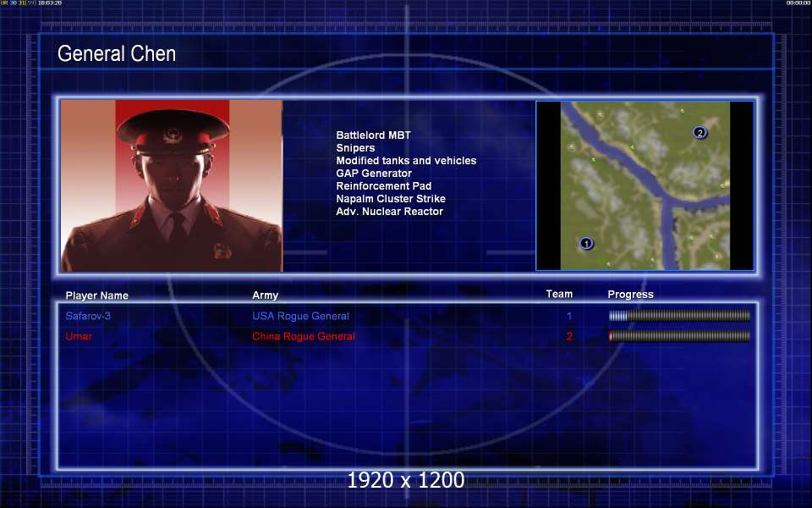Select the 'Snipers' feature line
812x508 pixels.
(x=355, y=147)
